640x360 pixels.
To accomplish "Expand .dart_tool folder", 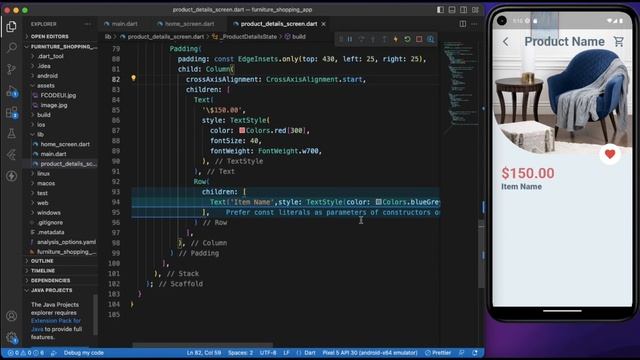I will 51,56.
